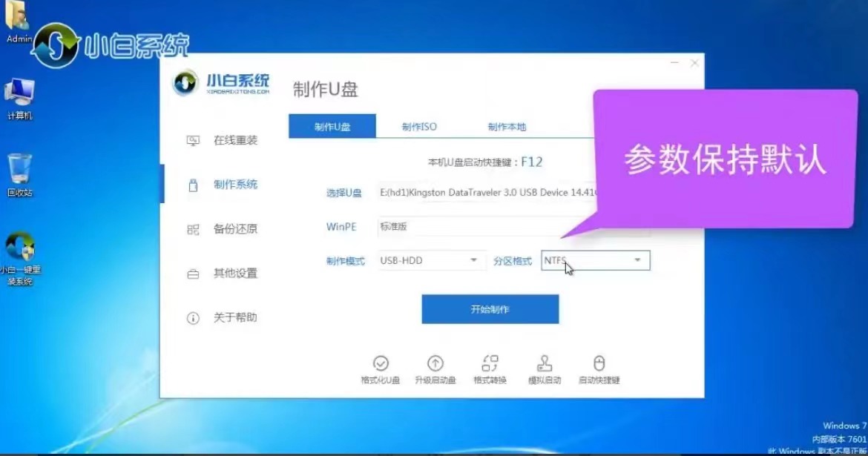Screen dimensions: 868x456
Task: Open the 回收站 desktop icon
Action: point(19,176)
